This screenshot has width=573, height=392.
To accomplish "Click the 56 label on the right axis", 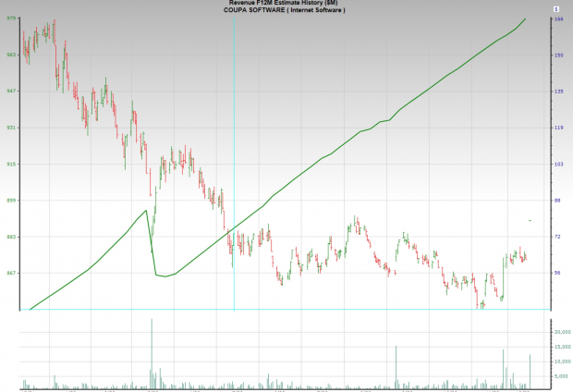I will tap(556, 273).
